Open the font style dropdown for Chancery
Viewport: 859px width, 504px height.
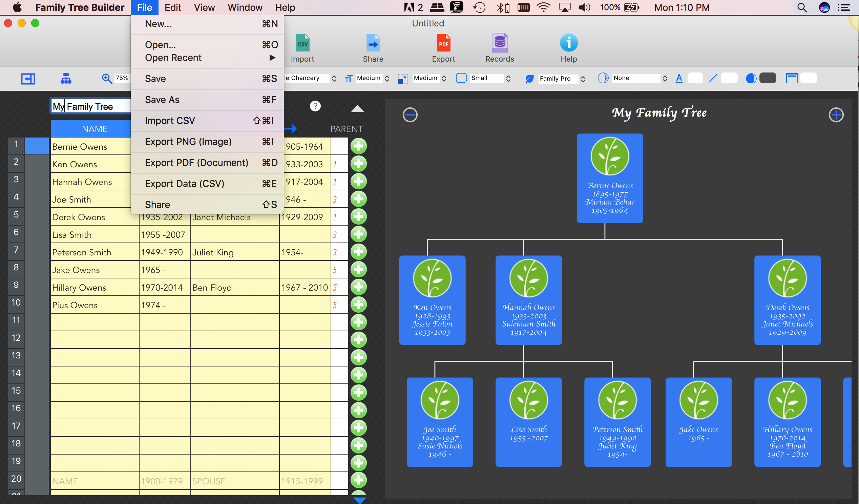[335, 79]
